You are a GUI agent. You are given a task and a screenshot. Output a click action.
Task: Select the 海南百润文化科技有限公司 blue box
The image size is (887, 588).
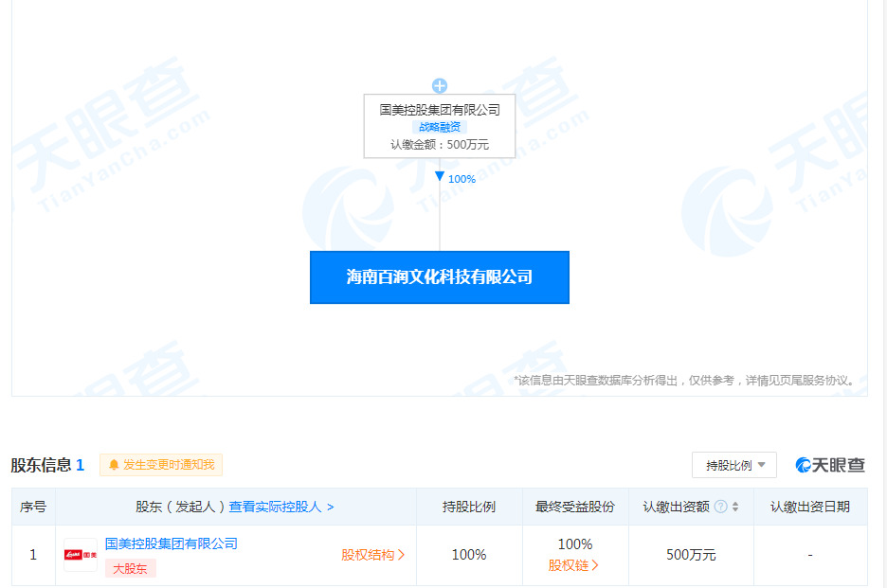[x=440, y=277]
